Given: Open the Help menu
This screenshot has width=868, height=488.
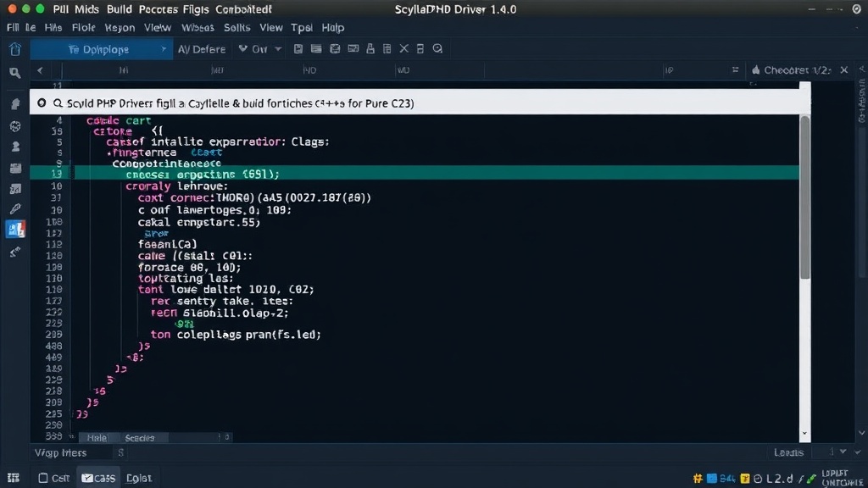Looking at the screenshot, I should 332,28.
